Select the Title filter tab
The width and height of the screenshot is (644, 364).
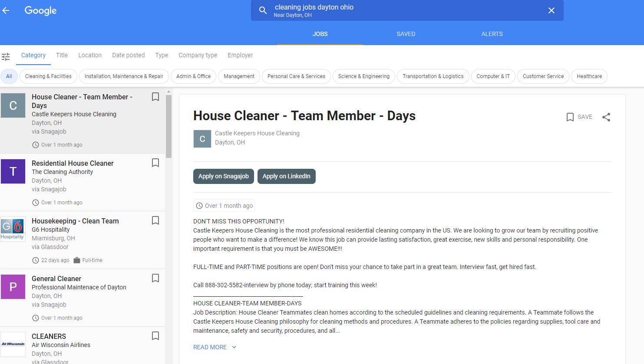click(62, 55)
